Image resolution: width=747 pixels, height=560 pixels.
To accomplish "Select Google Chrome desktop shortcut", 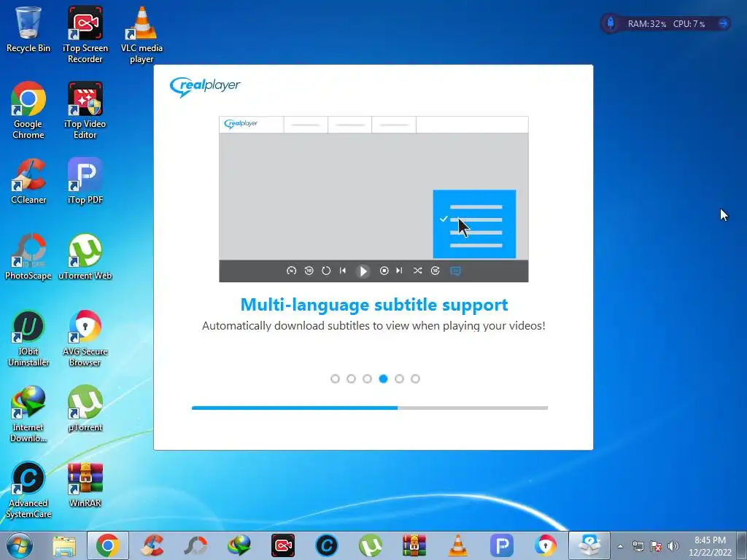I will (28, 109).
